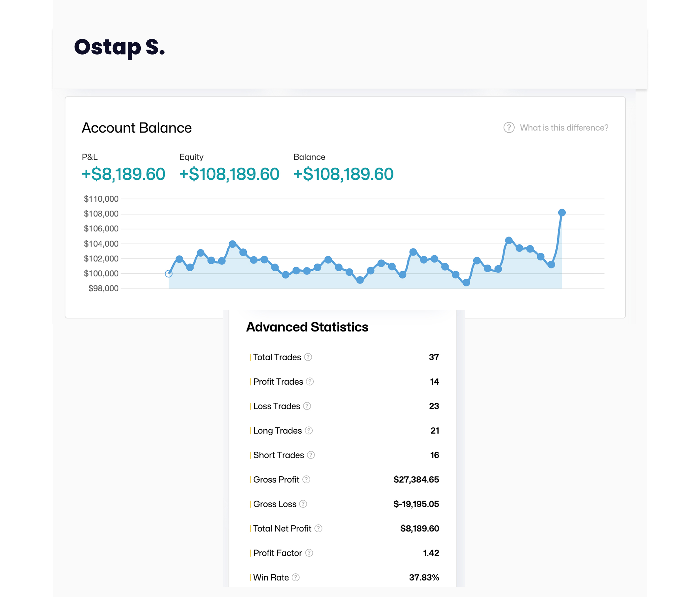Click help icon next to Gross Profit
Image resolution: width=700 pixels, height=597 pixels.
tap(306, 480)
